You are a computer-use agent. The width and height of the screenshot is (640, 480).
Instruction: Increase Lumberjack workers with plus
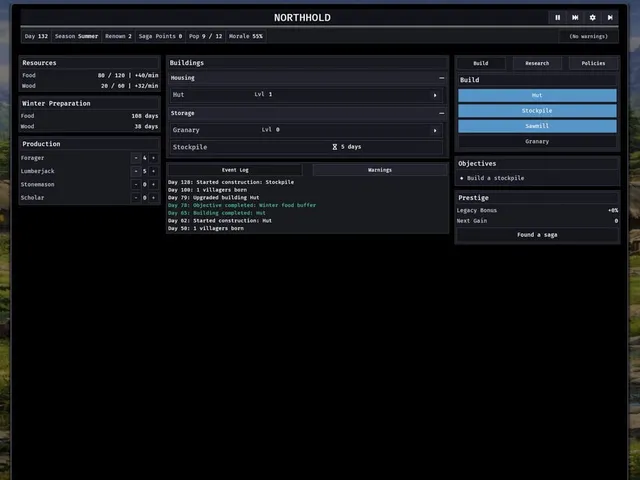[153, 171]
